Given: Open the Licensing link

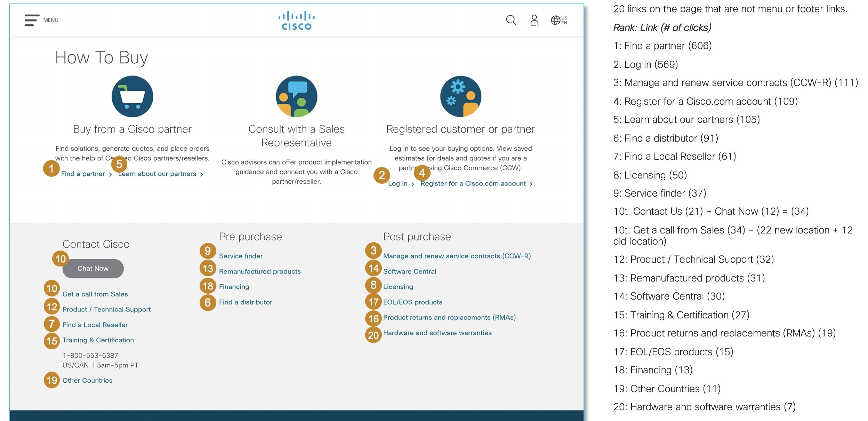Looking at the screenshot, I should coord(398,287).
